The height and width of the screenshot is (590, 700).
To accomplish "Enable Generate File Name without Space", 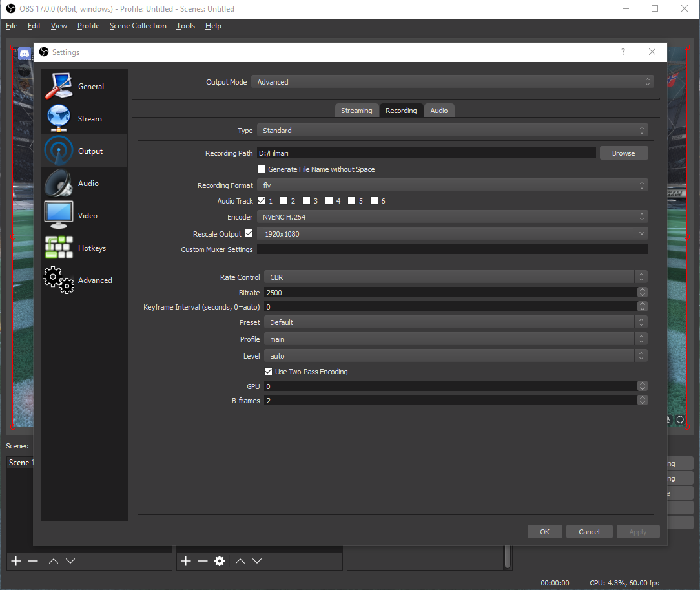I will click(261, 169).
